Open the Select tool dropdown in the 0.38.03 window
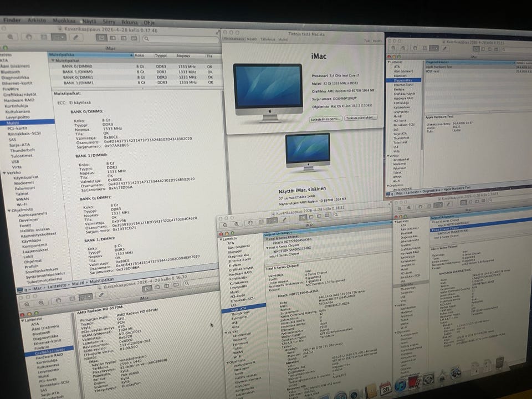Viewport: 532px width, 399px height. coord(438,205)
